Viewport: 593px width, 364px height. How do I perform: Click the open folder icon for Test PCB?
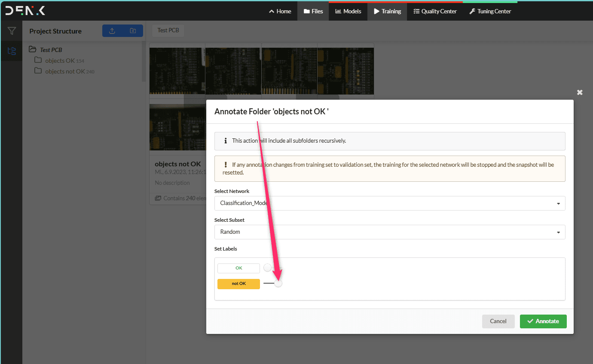tap(32, 49)
